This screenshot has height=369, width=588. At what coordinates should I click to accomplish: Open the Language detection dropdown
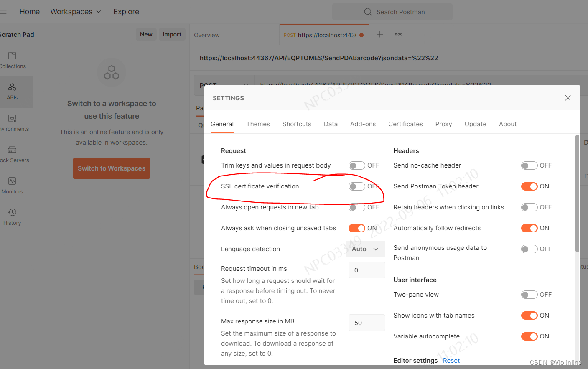point(366,249)
